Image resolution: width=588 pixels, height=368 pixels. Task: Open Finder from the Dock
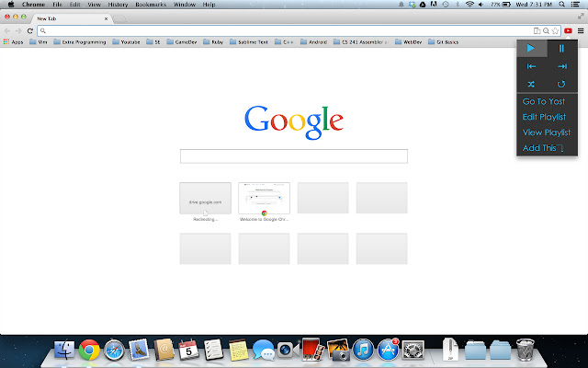point(64,350)
